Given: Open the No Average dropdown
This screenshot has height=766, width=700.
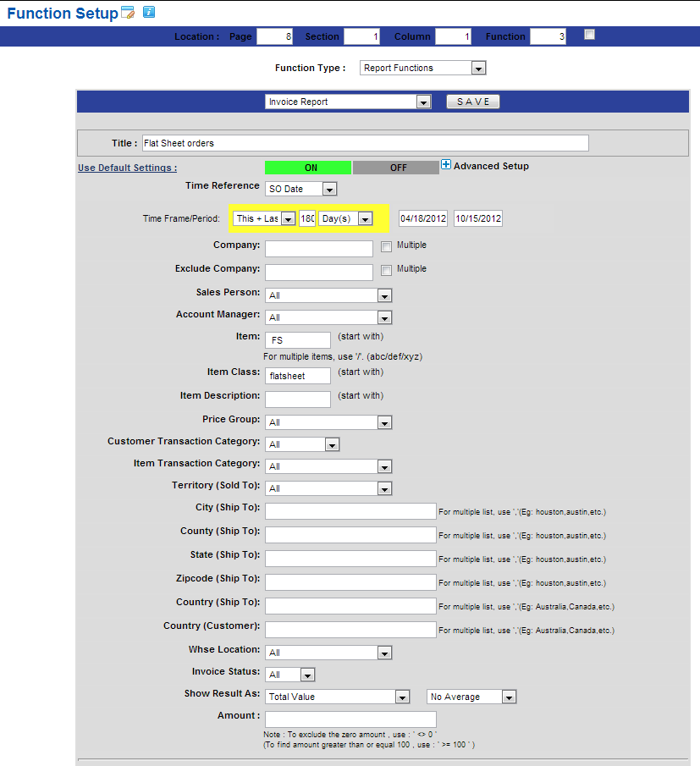Looking at the screenshot, I should pos(471,697).
